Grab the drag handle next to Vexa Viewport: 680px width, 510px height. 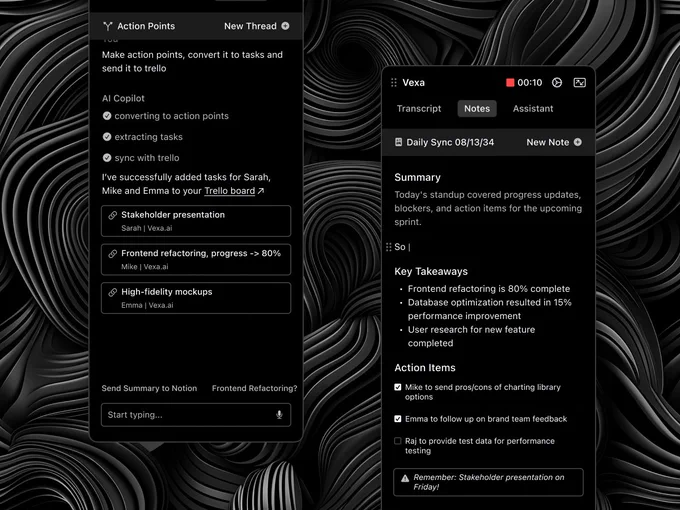coord(394,82)
